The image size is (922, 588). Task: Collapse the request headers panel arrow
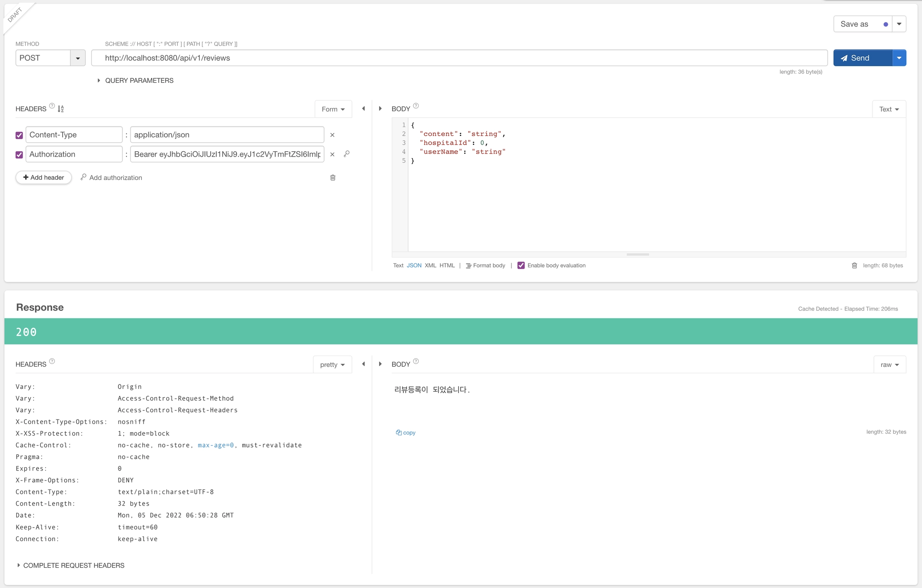[363, 109]
